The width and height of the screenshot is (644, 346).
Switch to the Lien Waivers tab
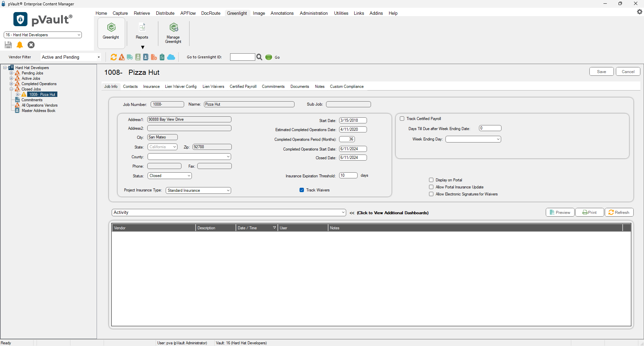point(213,86)
